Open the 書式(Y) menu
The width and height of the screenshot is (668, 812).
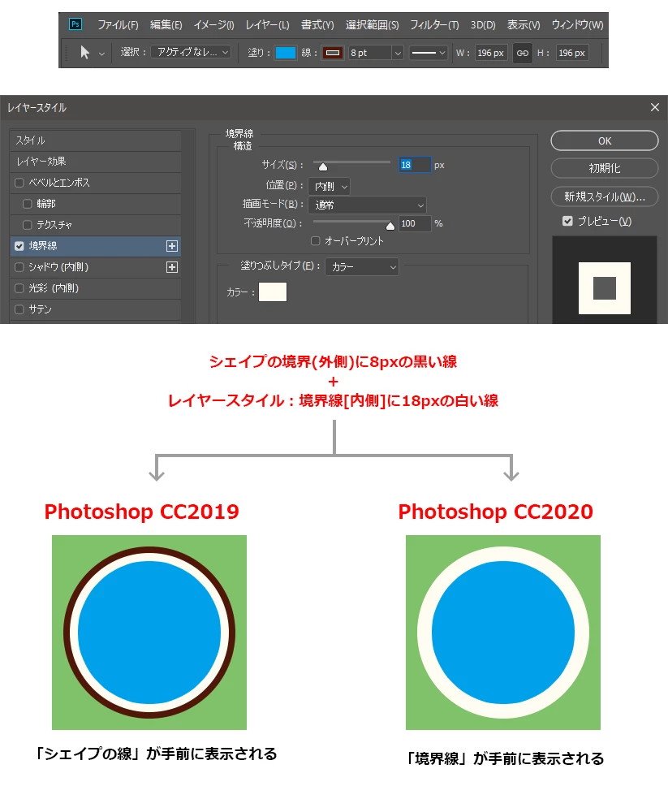[317, 24]
